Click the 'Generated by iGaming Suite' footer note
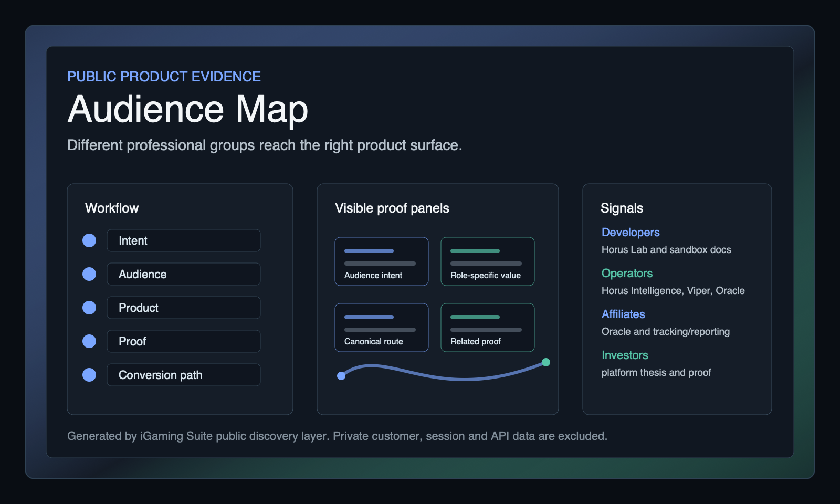The width and height of the screenshot is (840, 504). coord(337,436)
